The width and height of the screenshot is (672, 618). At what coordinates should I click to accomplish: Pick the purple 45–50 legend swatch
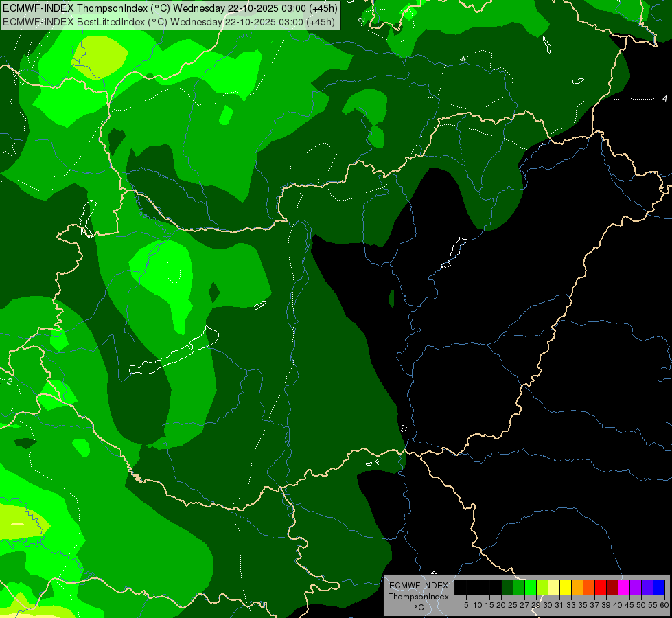[636, 587]
